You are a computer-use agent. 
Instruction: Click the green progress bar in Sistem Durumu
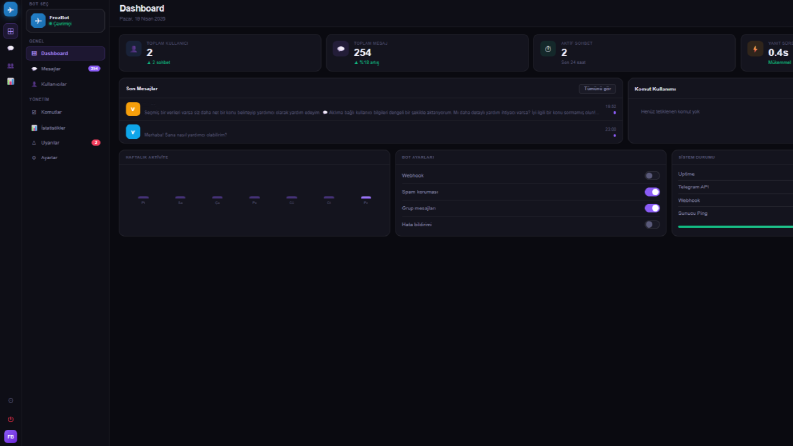tap(735, 227)
